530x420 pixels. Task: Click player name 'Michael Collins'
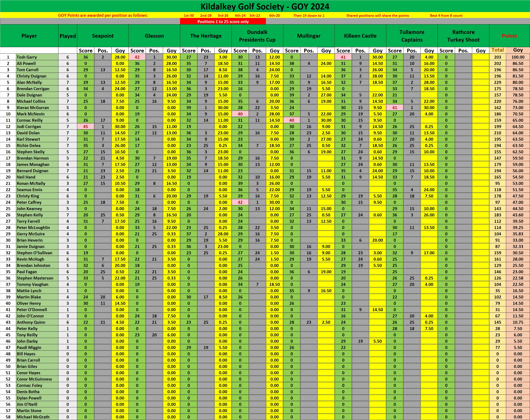(x=31, y=101)
